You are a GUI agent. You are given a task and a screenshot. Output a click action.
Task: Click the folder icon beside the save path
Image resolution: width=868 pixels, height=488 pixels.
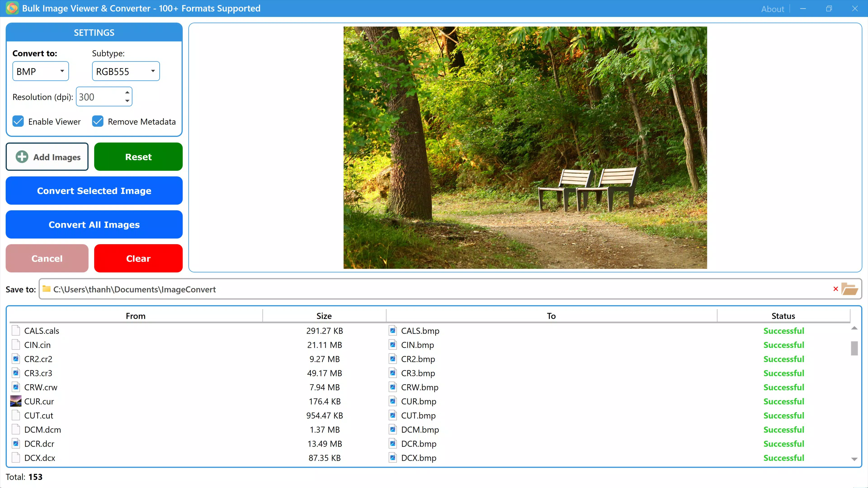[47, 289]
